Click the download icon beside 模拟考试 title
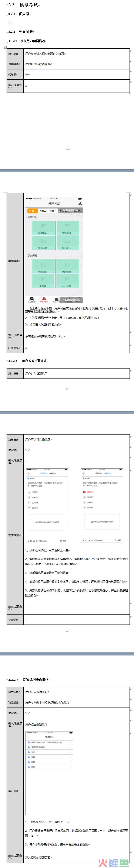Screen dimensions: 134x868 [x=80, y=204]
